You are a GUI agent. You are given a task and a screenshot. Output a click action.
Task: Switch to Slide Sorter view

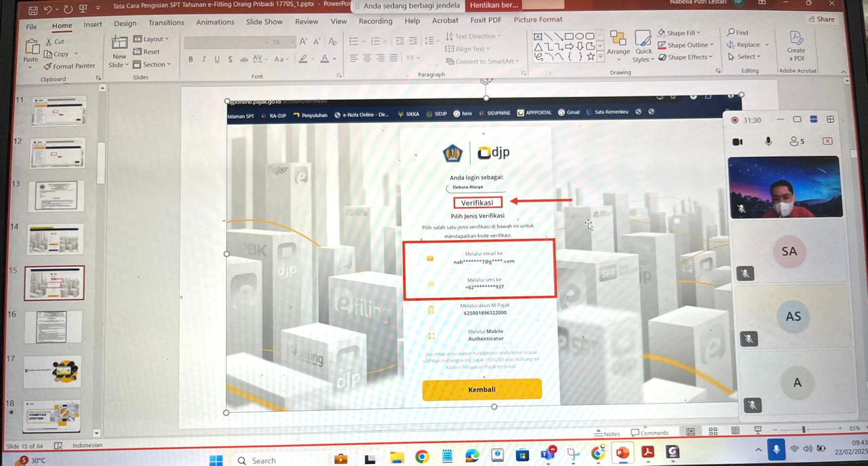[x=713, y=431]
